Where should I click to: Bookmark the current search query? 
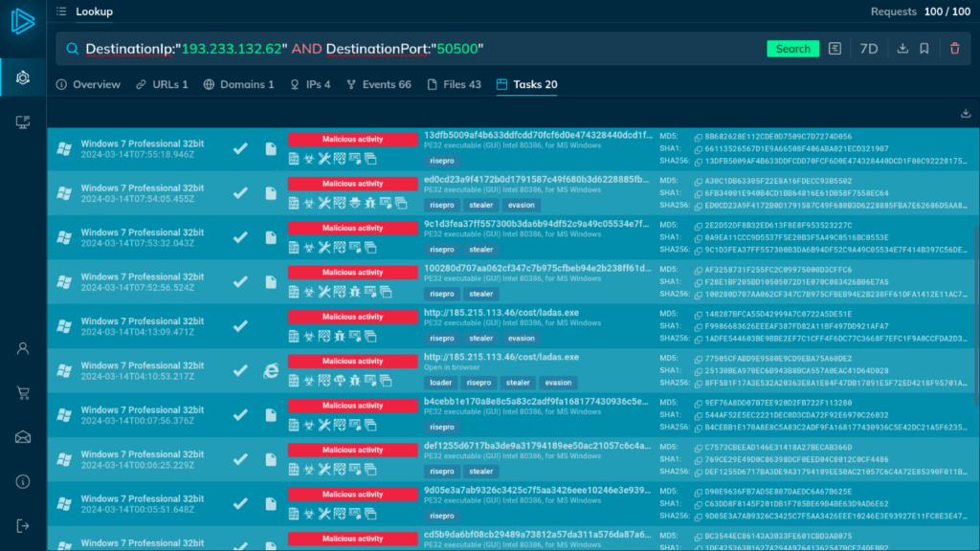[924, 49]
